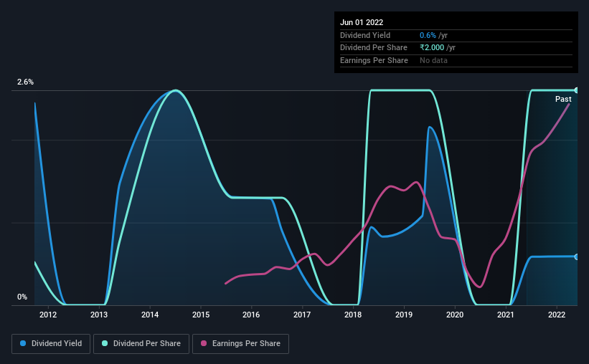This screenshot has width=589, height=364.
Task: Select the 0% y-axis label
Action: pyautogui.click(x=22, y=297)
